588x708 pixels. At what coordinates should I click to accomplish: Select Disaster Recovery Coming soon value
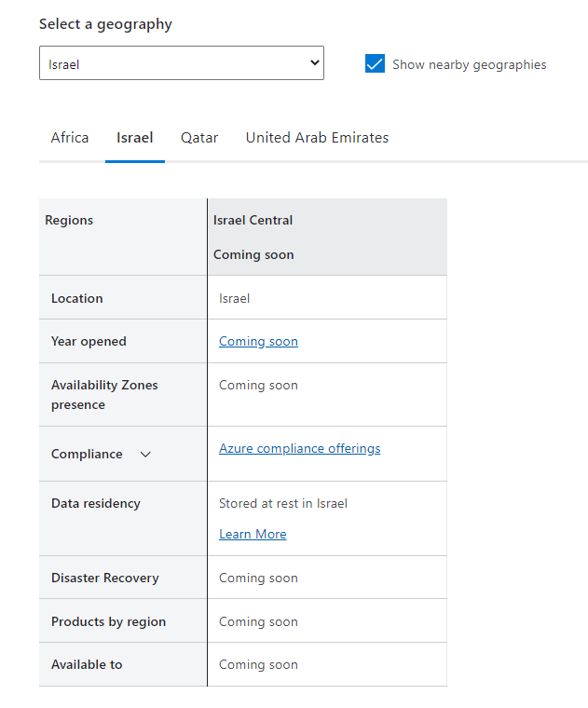(258, 578)
